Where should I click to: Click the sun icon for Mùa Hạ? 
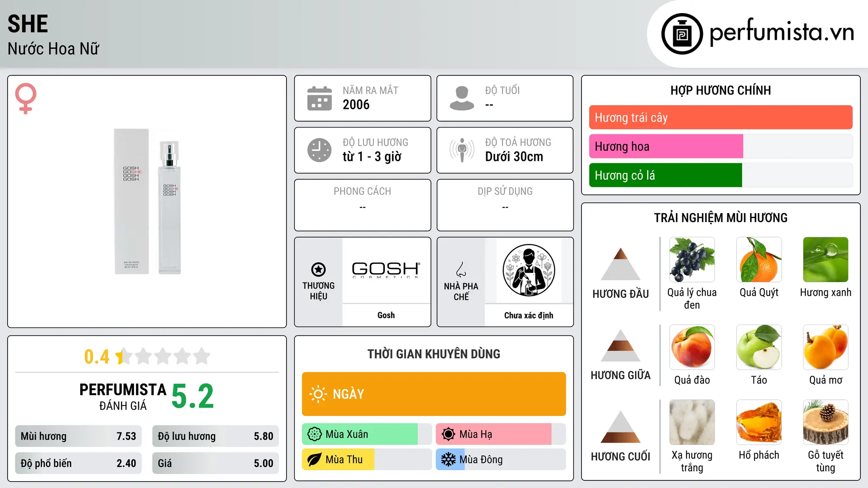tap(448, 434)
